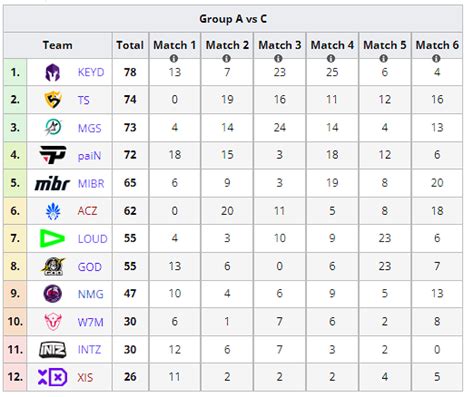Open the KEYD team link

coord(91,72)
